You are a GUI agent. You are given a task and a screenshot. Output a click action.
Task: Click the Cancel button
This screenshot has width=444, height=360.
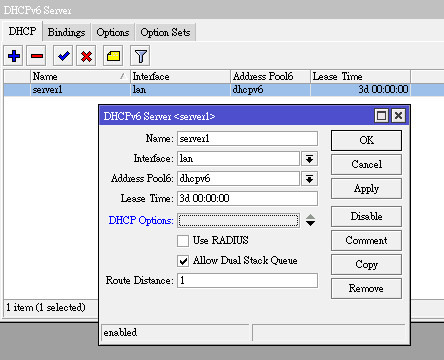pyautogui.click(x=366, y=164)
